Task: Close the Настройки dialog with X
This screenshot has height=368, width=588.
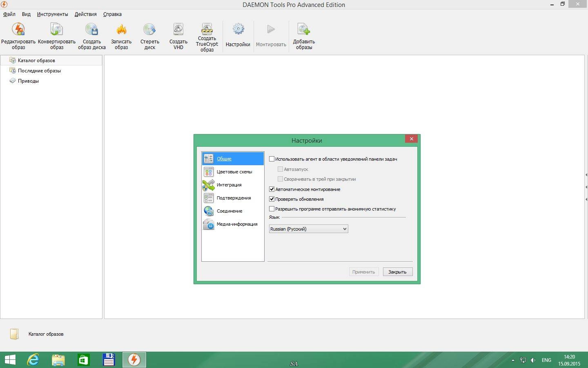Action: (x=411, y=139)
